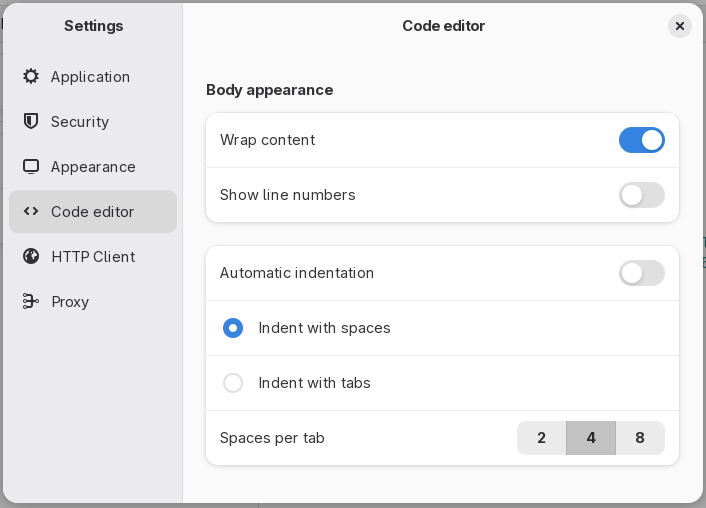Click the Application gear icon
This screenshot has width=706, height=508.
click(x=31, y=77)
